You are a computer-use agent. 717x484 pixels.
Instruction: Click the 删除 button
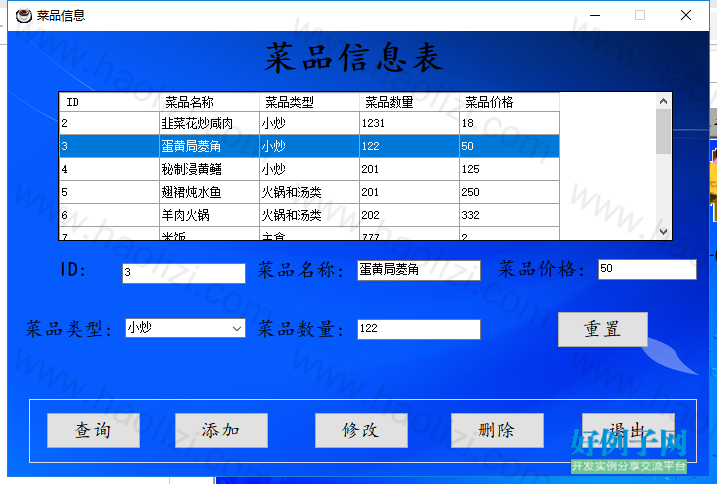pyautogui.click(x=497, y=430)
